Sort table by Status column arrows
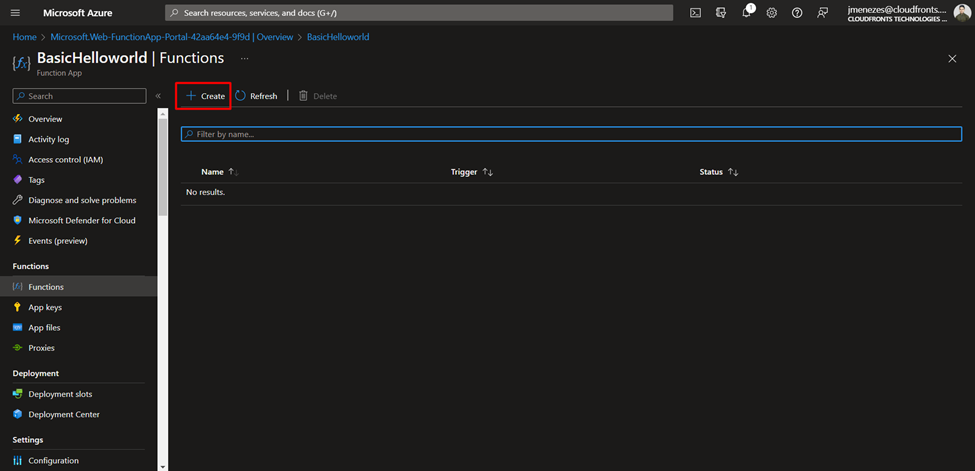 (732, 172)
